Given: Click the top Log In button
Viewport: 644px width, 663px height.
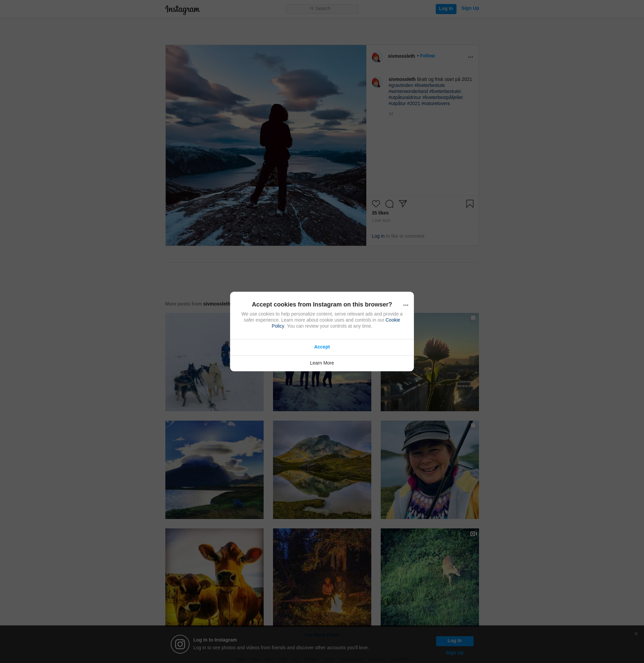Looking at the screenshot, I should pos(445,9).
